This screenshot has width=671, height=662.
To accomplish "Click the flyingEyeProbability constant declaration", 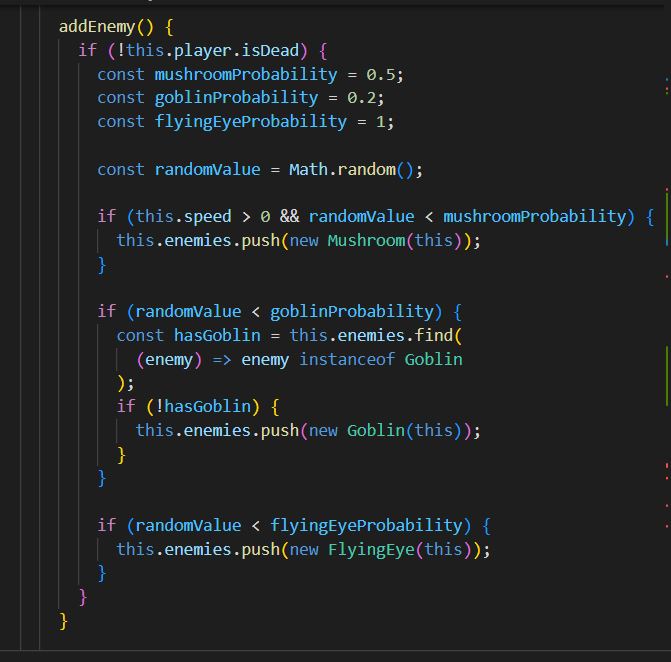I will pos(250,122).
